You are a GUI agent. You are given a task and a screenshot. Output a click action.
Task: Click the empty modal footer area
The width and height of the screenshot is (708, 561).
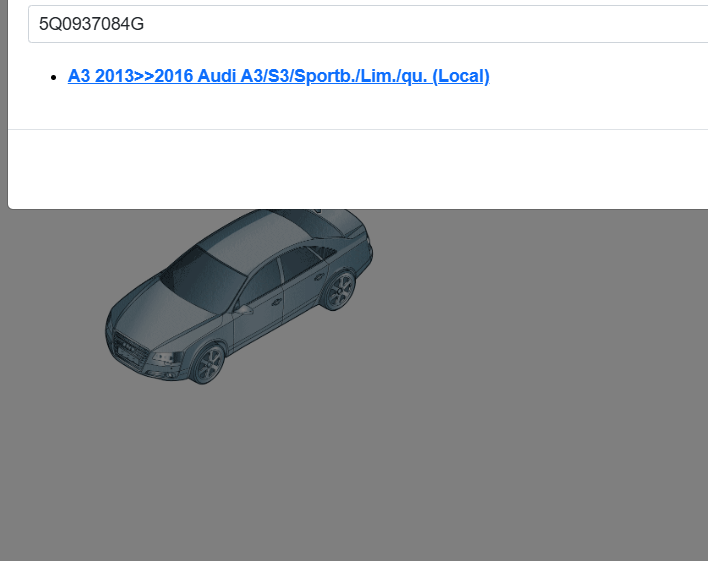(360, 168)
